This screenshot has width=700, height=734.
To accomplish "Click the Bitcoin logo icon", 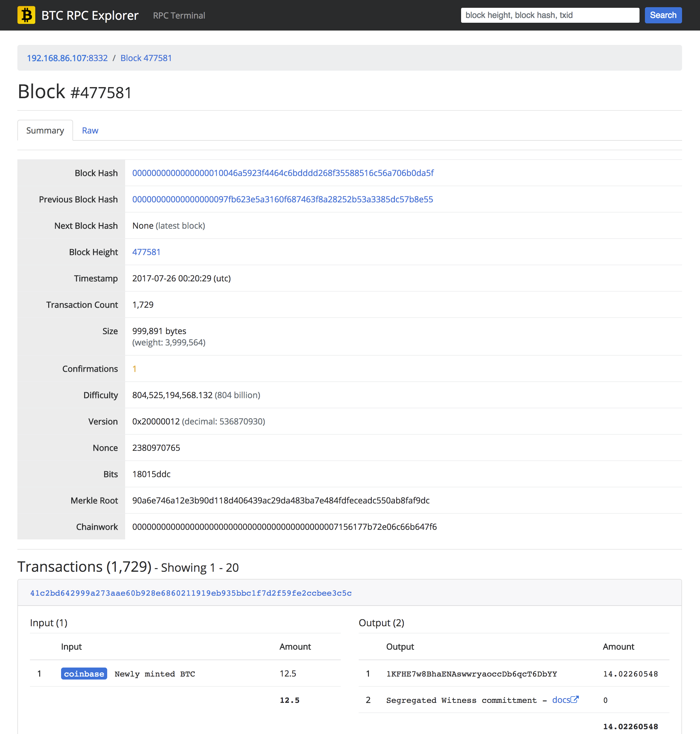I will pos(26,15).
